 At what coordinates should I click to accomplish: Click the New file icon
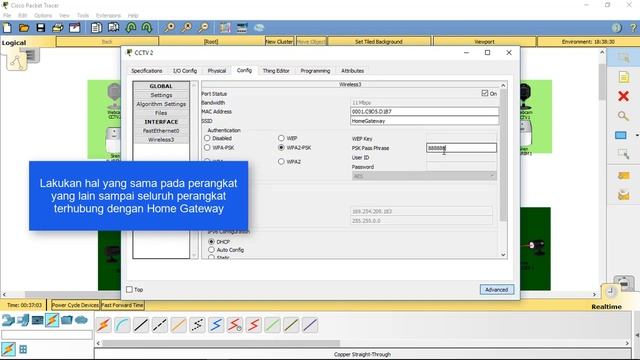[x=7, y=28]
